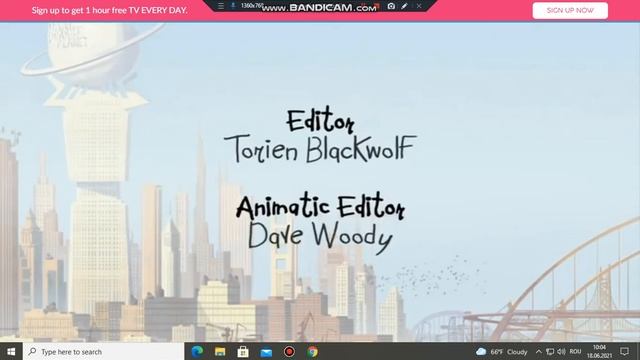
Task: Open the Bandicam recording bar menu
Action: 221,6
